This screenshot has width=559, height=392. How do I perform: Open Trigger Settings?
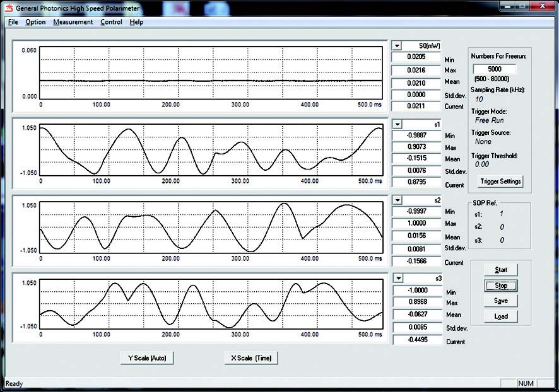(x=500, y=182)
